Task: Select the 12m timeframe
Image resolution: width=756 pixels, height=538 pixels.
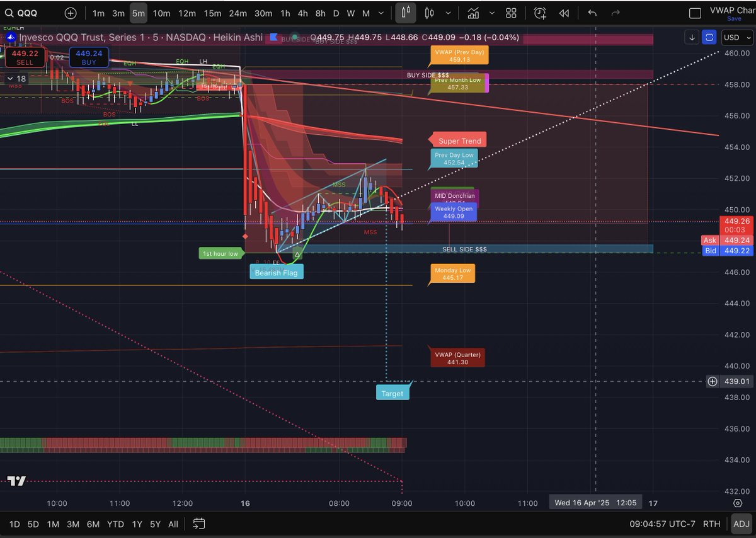Action: [x=187, y=13]
